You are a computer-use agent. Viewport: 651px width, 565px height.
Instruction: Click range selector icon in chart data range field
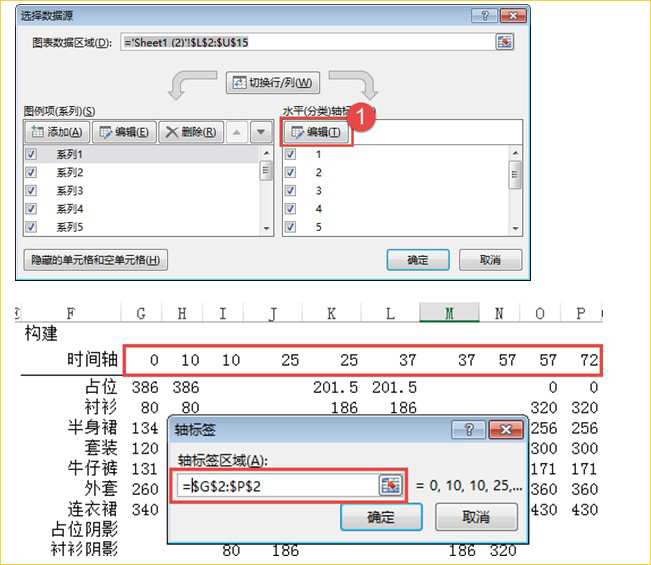[504, 42]
